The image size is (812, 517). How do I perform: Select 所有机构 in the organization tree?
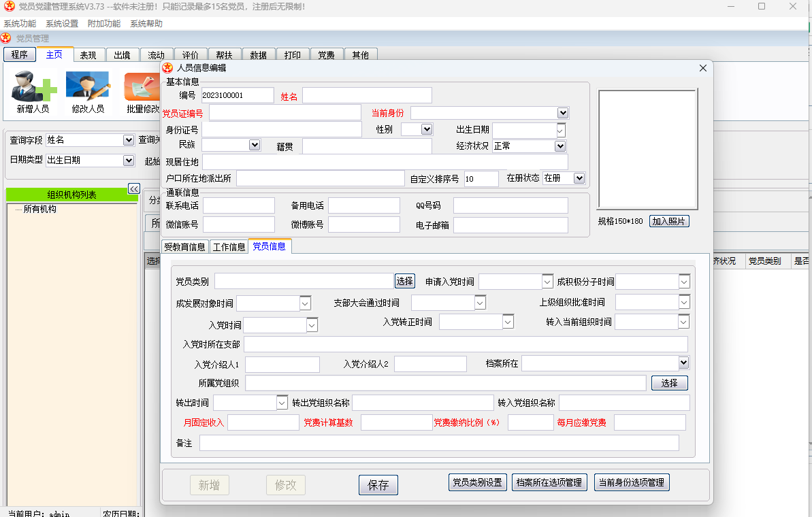coord(40,209)
